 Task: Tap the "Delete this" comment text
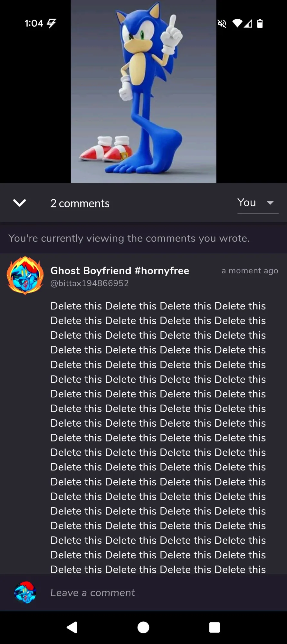158,438
